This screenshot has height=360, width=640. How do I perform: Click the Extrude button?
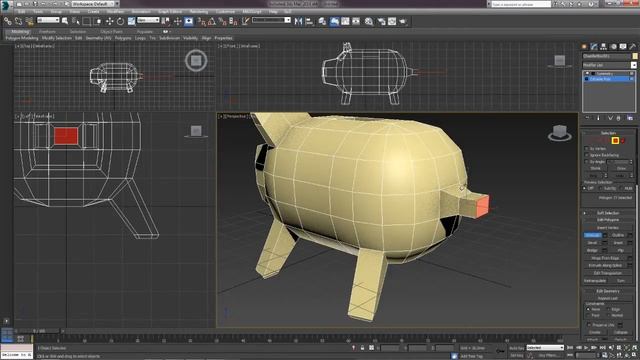(x=592, y=235)
